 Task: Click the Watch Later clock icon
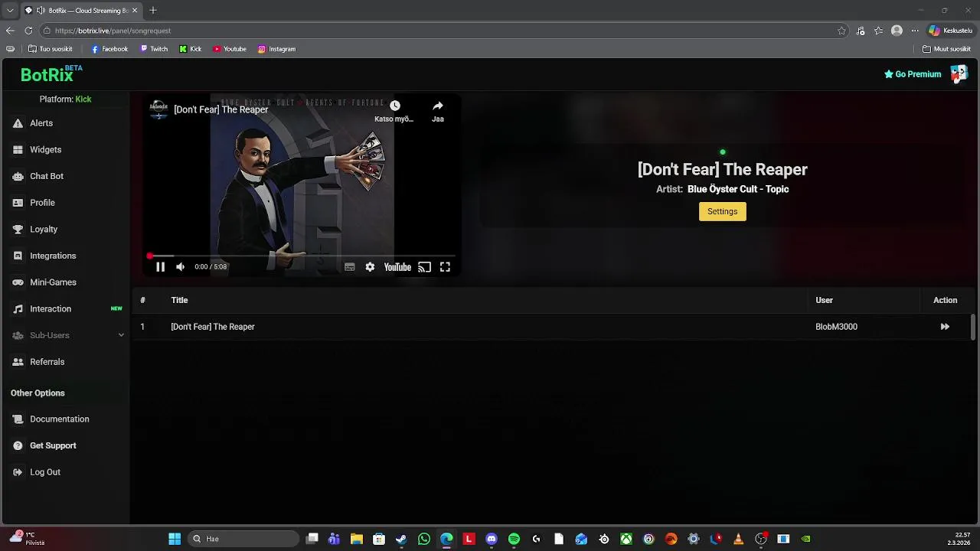[x=394, y=106]
